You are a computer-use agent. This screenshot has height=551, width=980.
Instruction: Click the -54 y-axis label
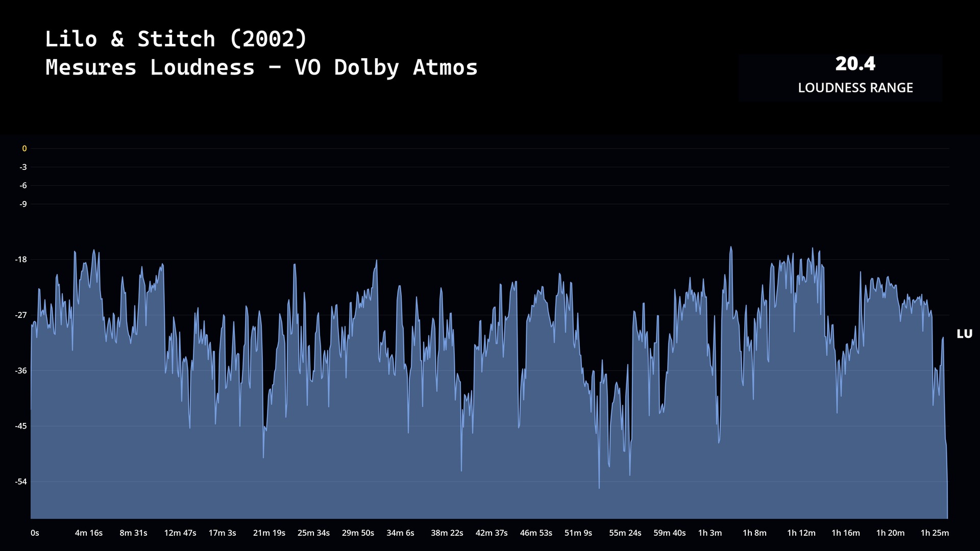point(21,482)
